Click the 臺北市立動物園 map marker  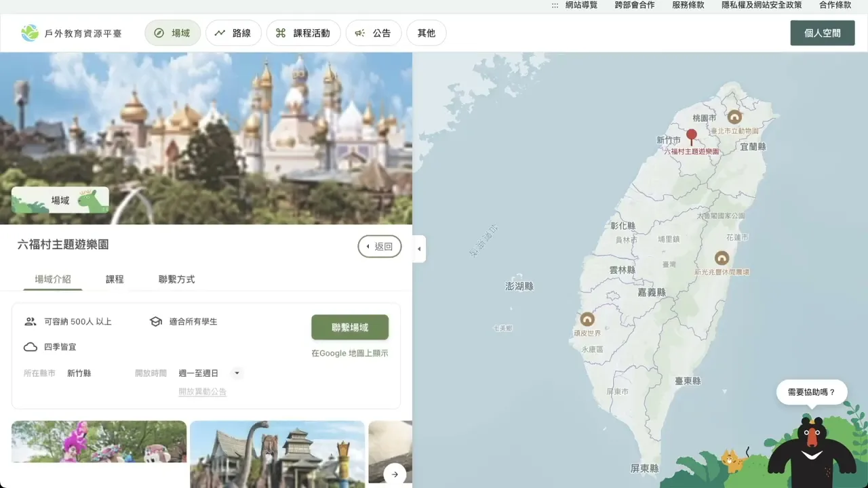(x=734, y=117)
